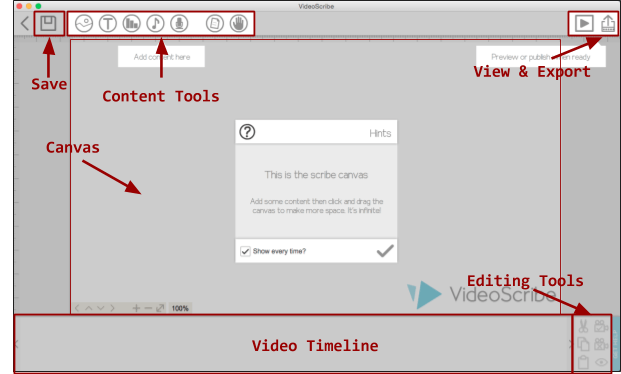
Task: Click the copy icon in editing tools
Action: pyautogui.click(x=583, y=344)
